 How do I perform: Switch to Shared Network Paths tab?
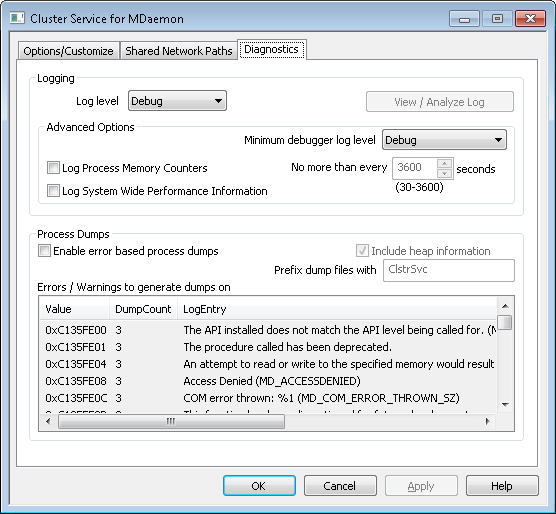coord(179,51)
